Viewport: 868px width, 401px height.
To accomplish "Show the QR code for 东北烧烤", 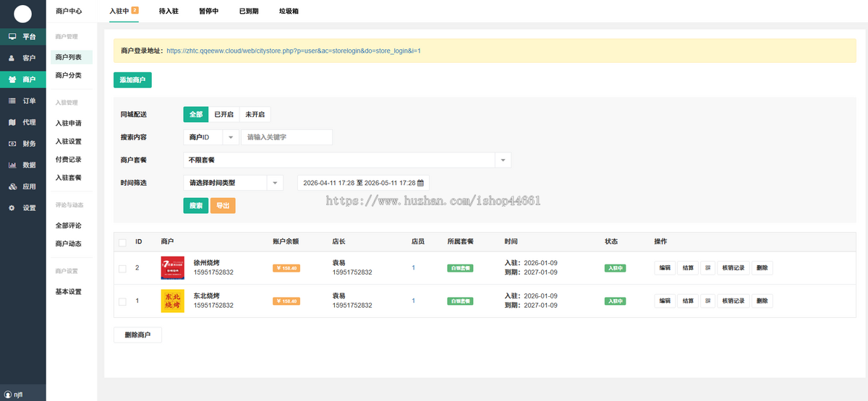I will [708, 301].
